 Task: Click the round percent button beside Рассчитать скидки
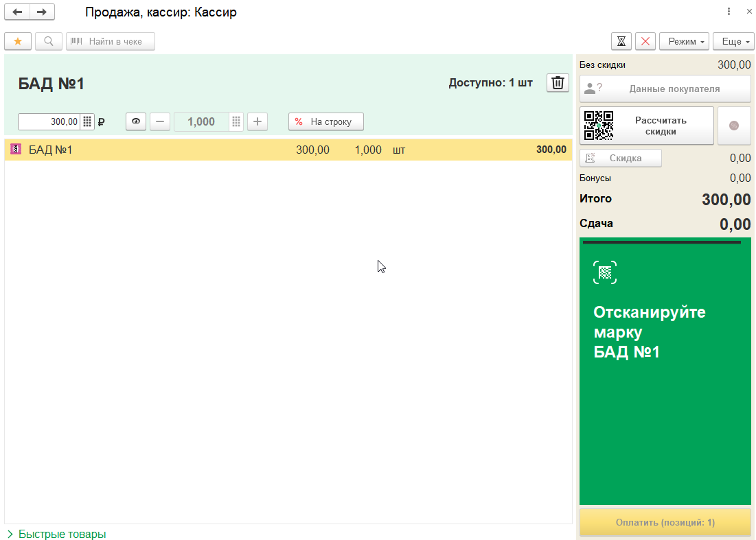click(x=734, y=126)
